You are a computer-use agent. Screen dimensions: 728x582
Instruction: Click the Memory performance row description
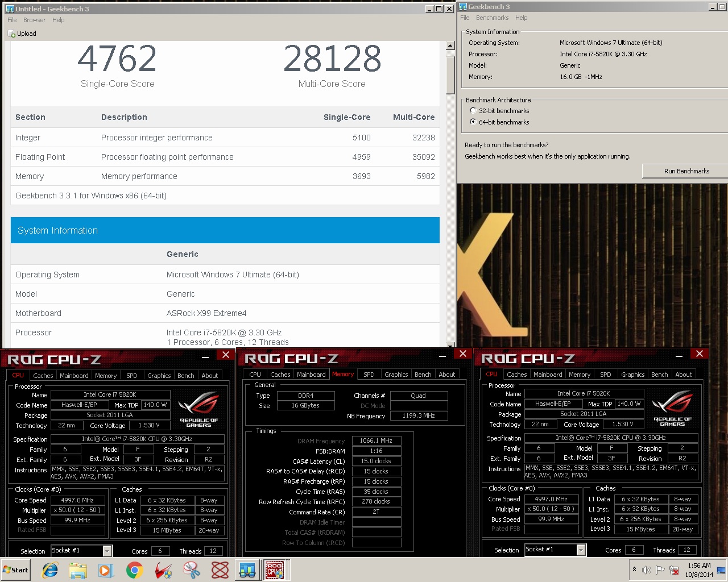139,176
